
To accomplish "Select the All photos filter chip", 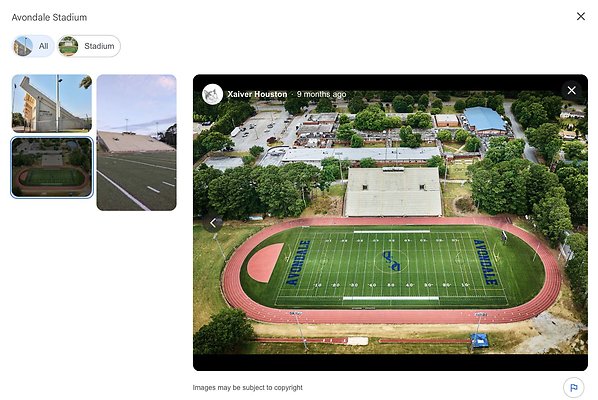I will point(33,46).
